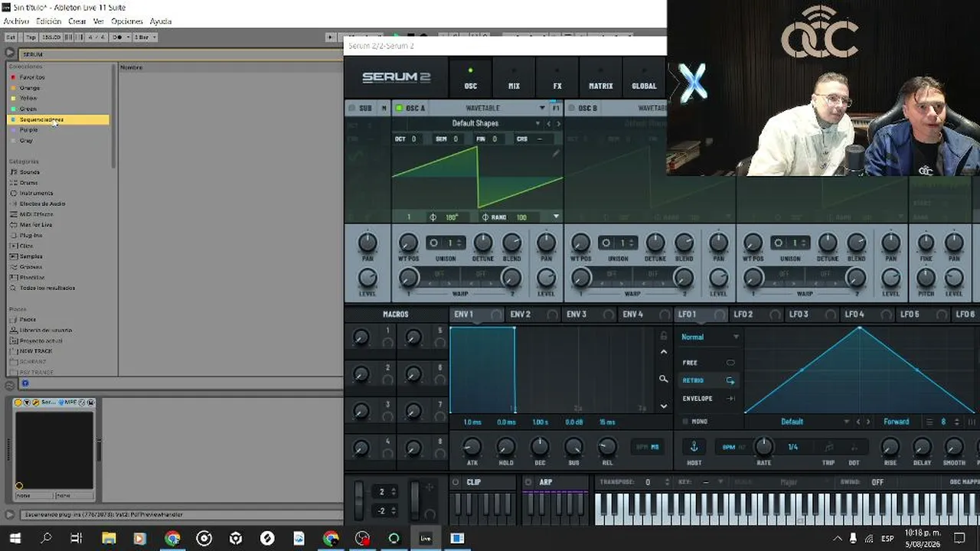This screenshot has height=551, width=980.
Task: Click the OSC A phase icon
Action: [x=433, y=217]
